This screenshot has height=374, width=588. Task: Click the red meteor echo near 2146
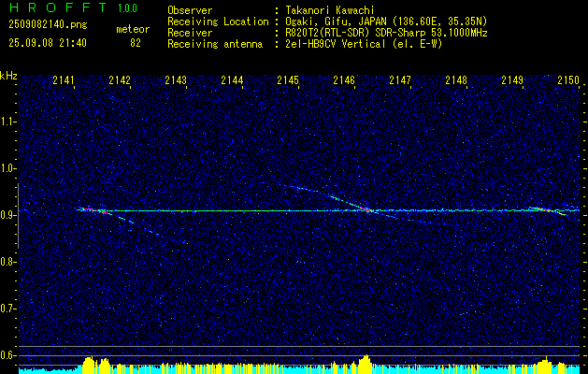[x=365, y=209]
